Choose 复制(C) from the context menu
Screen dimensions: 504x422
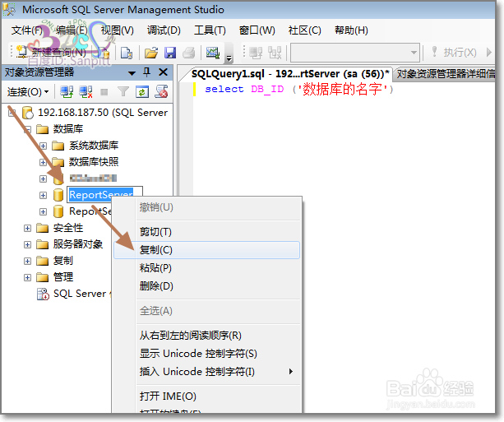[206, 250]
